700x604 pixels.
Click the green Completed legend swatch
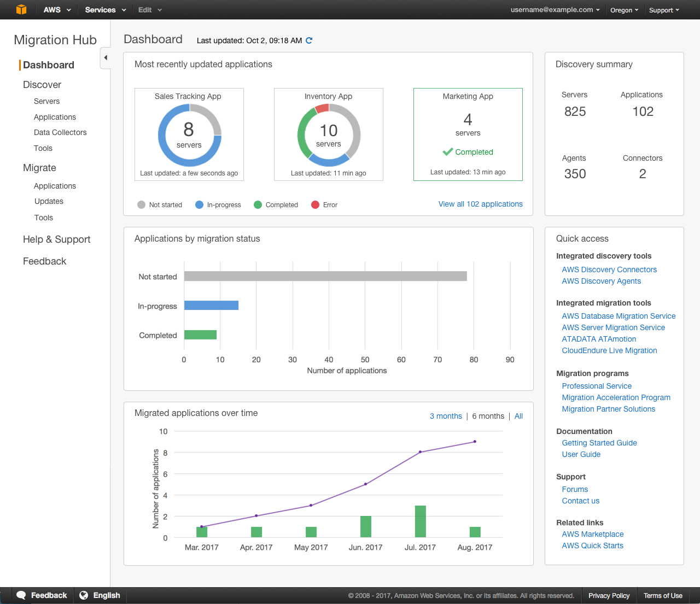point(258,204)
